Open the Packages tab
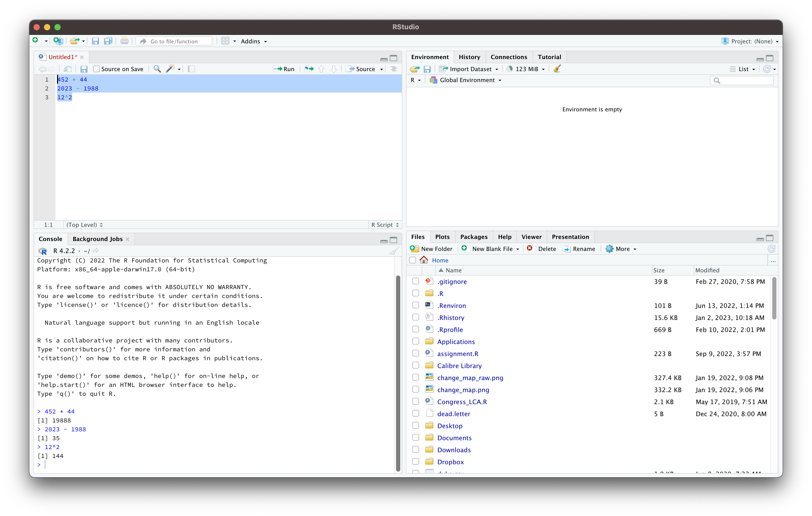Image resolution: width=812 pixels, height=516 pixels. click(x=473, y=237)
